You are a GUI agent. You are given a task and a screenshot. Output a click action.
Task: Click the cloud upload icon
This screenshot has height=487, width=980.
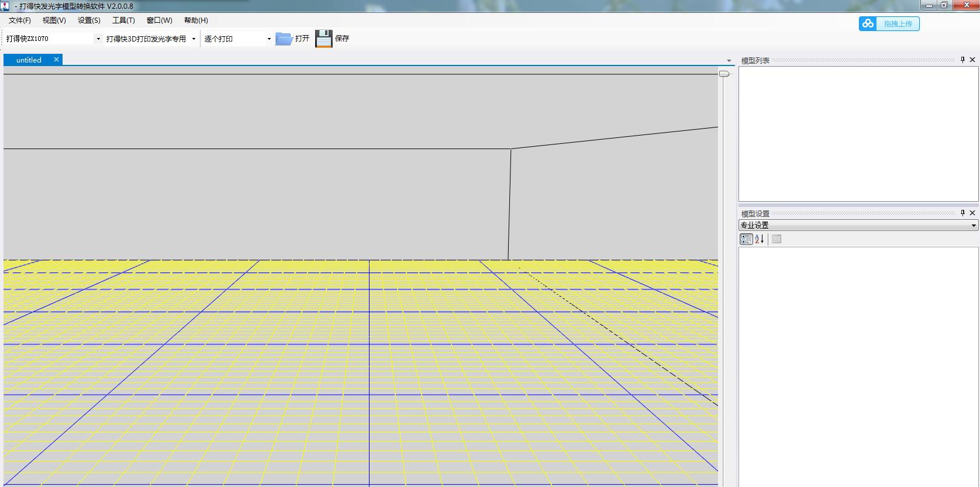click(x=868, y=23)
